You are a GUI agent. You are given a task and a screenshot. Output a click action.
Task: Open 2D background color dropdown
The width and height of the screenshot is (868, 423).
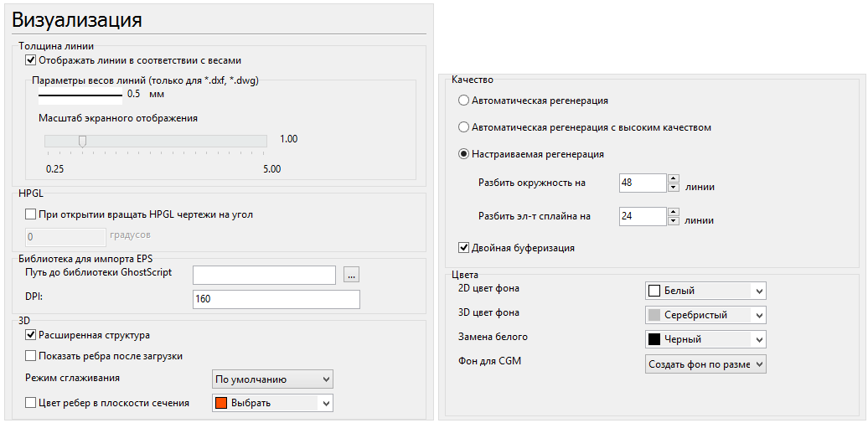coord(705,291)
